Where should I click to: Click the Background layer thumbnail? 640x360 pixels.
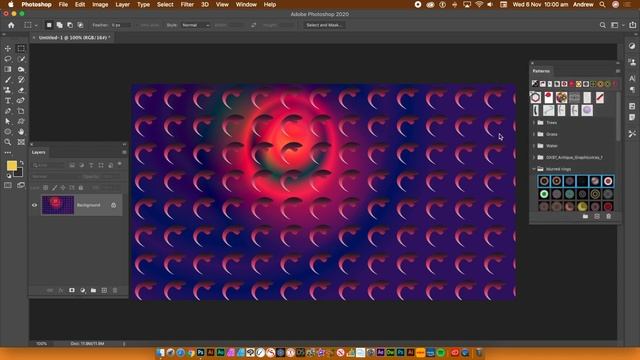point(58,205)
